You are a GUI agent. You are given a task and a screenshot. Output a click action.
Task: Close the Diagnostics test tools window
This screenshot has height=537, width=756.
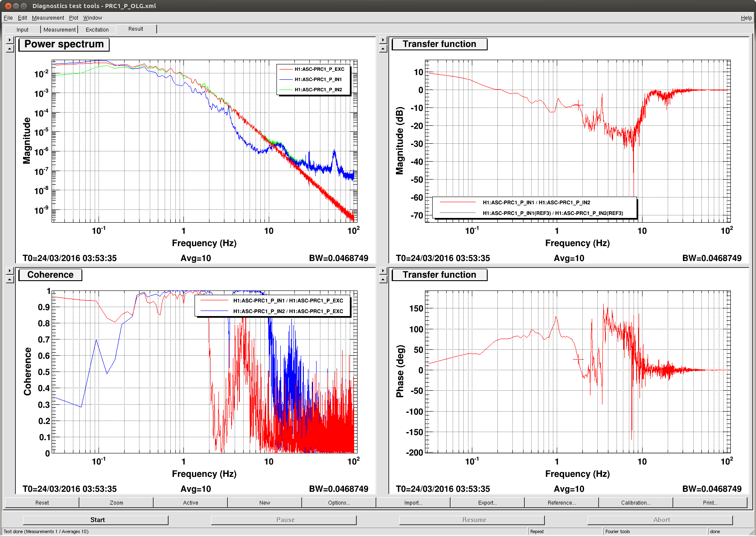pos(8,6)
